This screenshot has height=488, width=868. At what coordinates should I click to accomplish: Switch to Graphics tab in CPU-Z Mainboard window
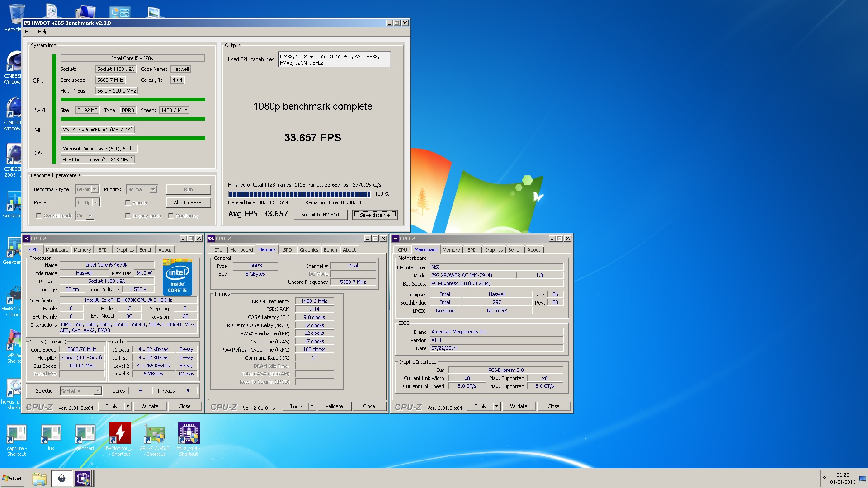[494, 250]
